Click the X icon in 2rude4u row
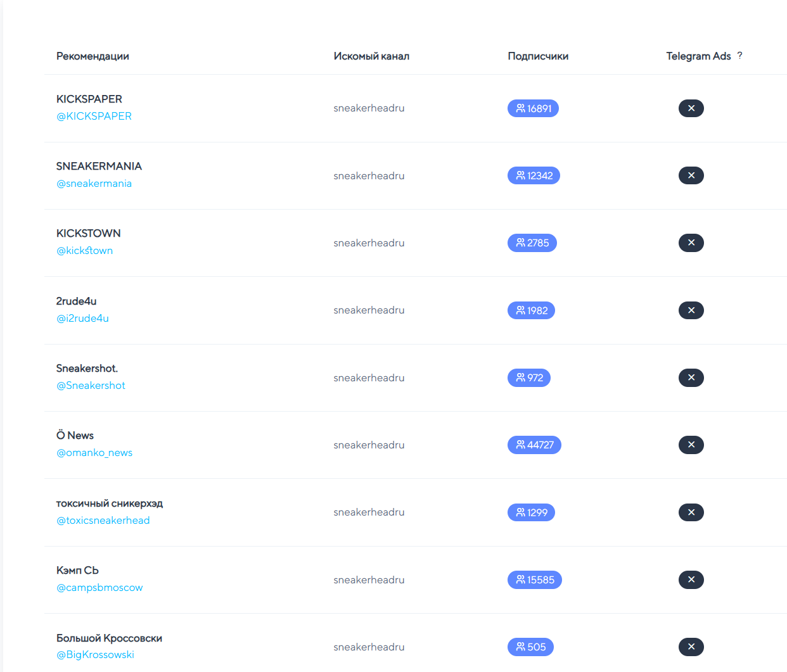The height and width of the screenshot is (672, 787). (691, 310)
